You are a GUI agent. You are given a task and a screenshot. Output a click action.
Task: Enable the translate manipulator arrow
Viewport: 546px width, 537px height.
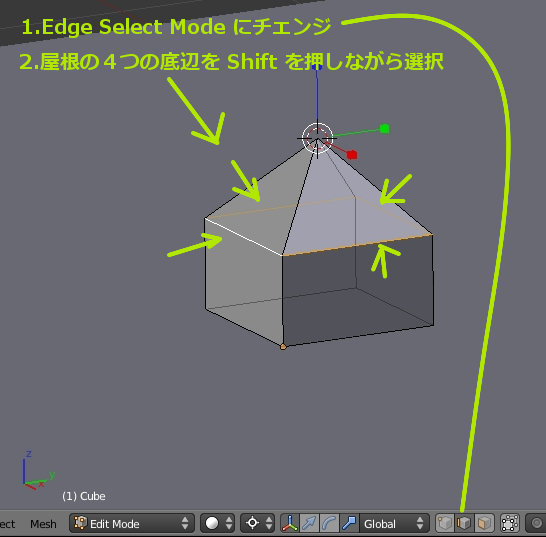[x=309, y=523]
